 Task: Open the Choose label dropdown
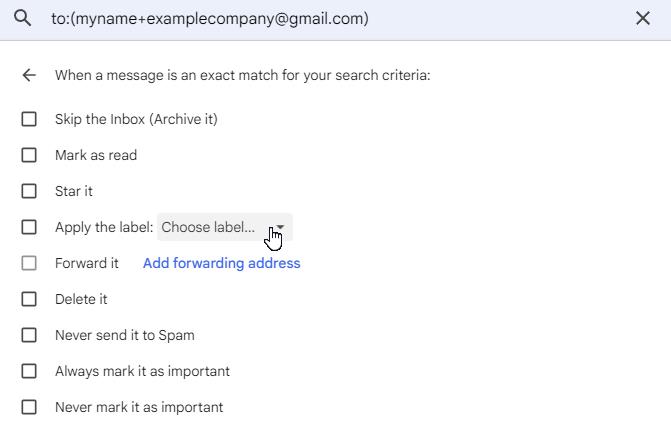(224, 227)
